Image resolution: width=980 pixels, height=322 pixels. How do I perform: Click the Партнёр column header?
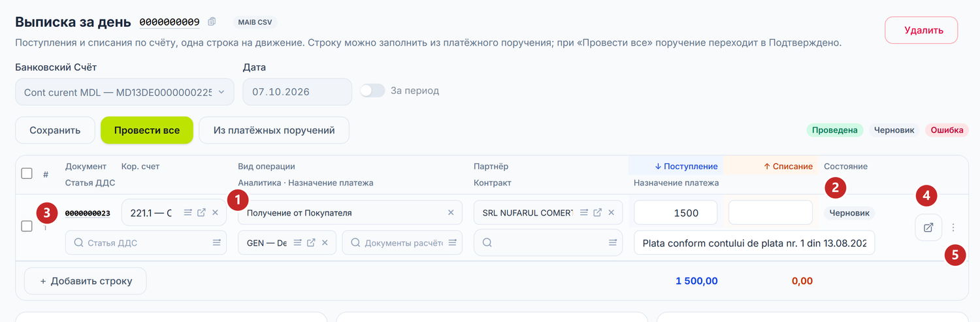pos(491,166)
